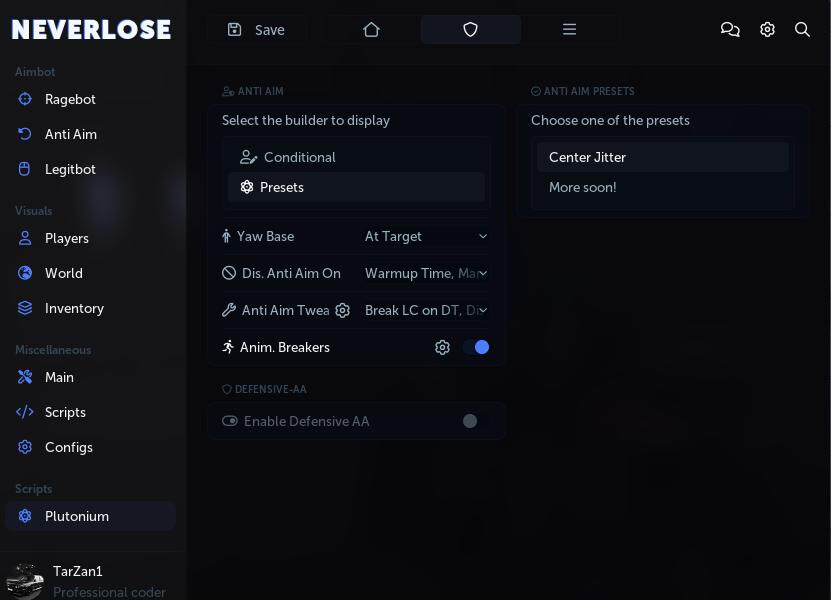Click the Conditional user-edit icon

pyautogui.click(x=248, y=157)
